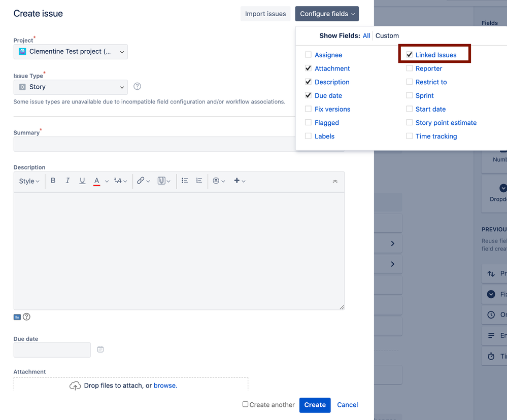This screenshot has height=420, width=507.
Task: Enable the Start date checkbox
Action: point(410,109)
